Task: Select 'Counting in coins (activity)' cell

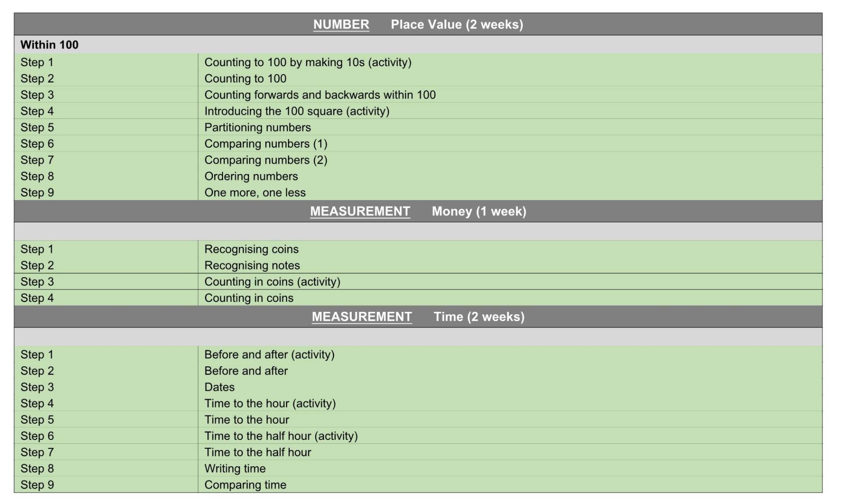Action: pos(272,282)
